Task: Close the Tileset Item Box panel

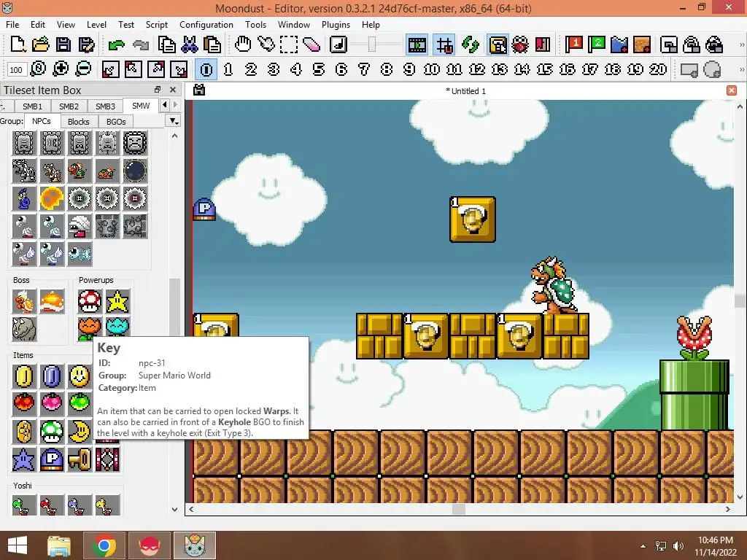Action: pos(173,90)
